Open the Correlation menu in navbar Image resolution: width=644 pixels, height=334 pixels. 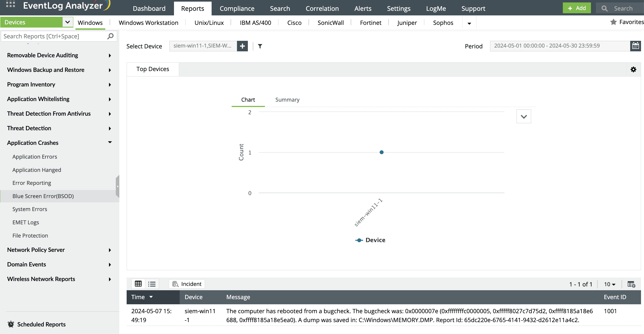pyautogui.click(x=322, y=8)
